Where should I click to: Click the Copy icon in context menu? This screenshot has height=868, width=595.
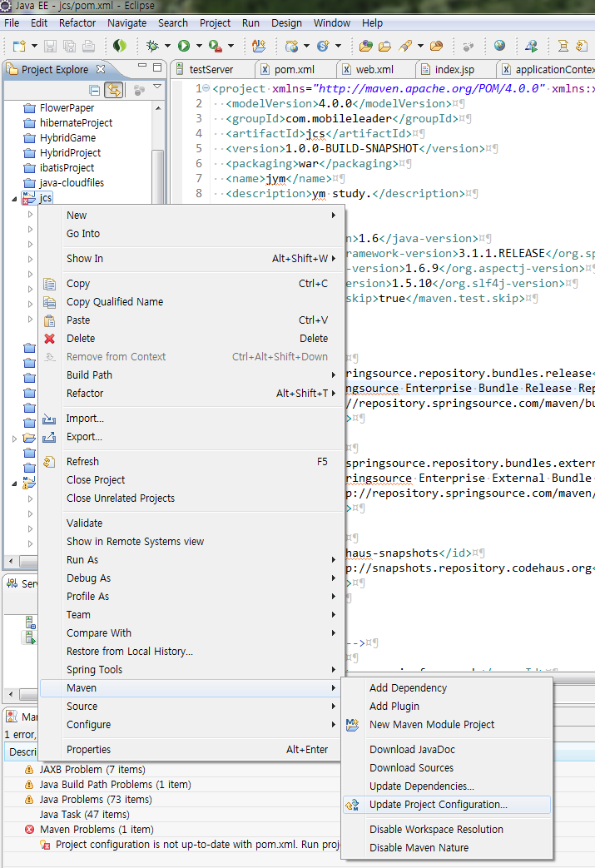(49, 284)
